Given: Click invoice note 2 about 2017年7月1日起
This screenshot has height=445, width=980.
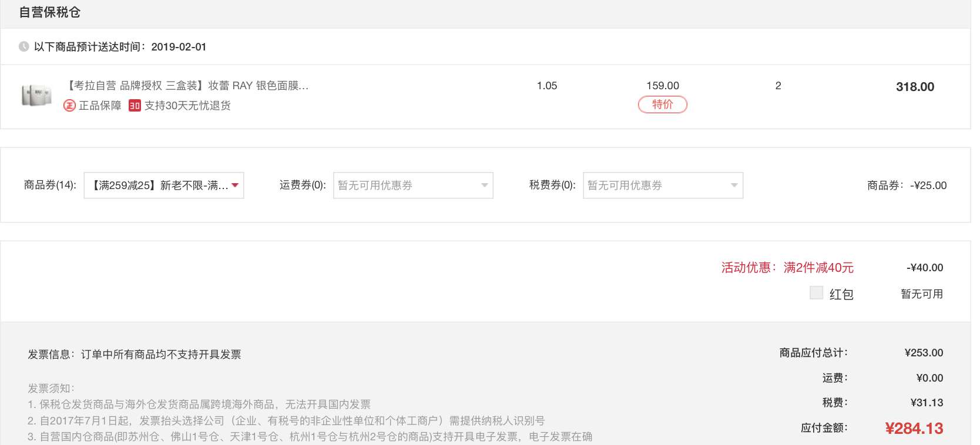Looking at the screenshot, I should [286, 421].
